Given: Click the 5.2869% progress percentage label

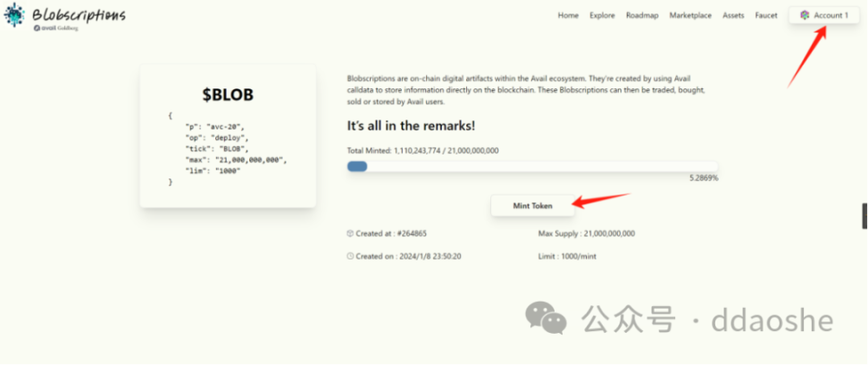Looking at the screenshot, I should tap(703, 178).
